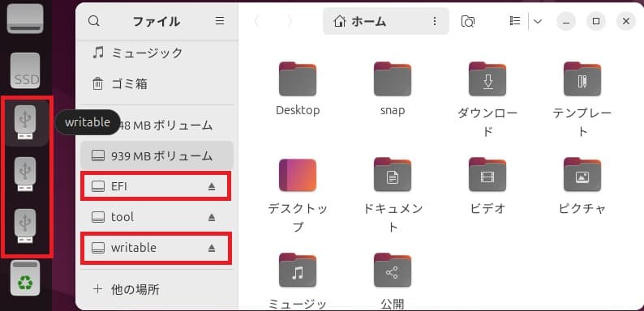Select the Public (公開) folder
644x311 pixels.
pos(393,281)
